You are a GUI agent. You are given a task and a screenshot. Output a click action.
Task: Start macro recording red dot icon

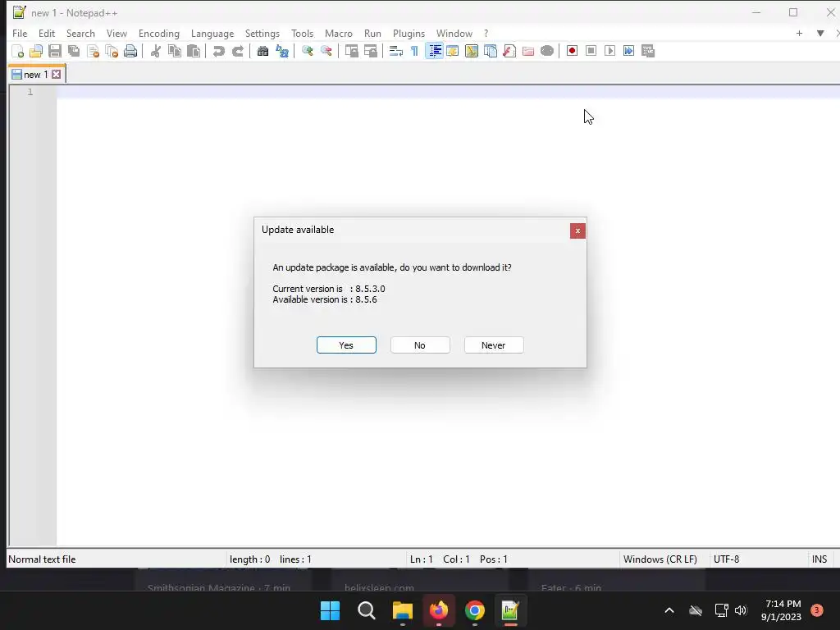tap(572, 51)
